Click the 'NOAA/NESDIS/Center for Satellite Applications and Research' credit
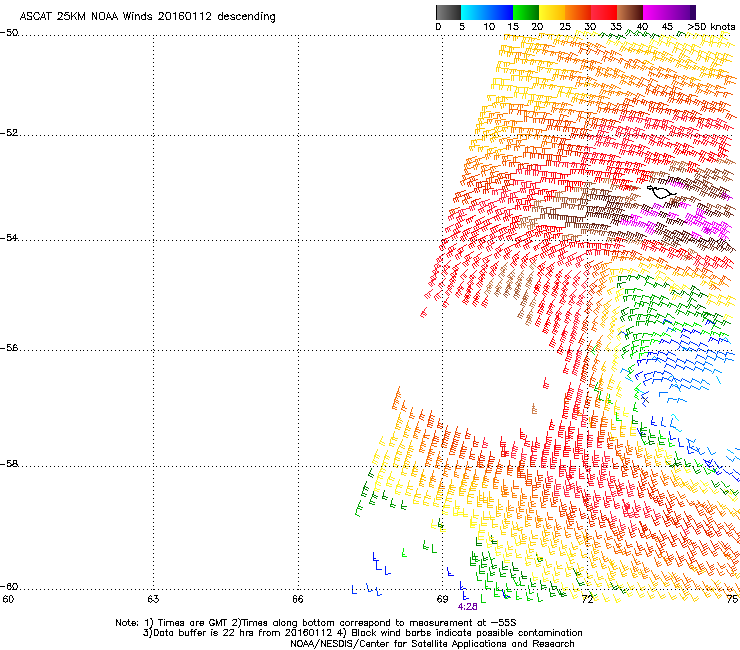This screenshot has height=650, width=740. [x=432, y=644]
